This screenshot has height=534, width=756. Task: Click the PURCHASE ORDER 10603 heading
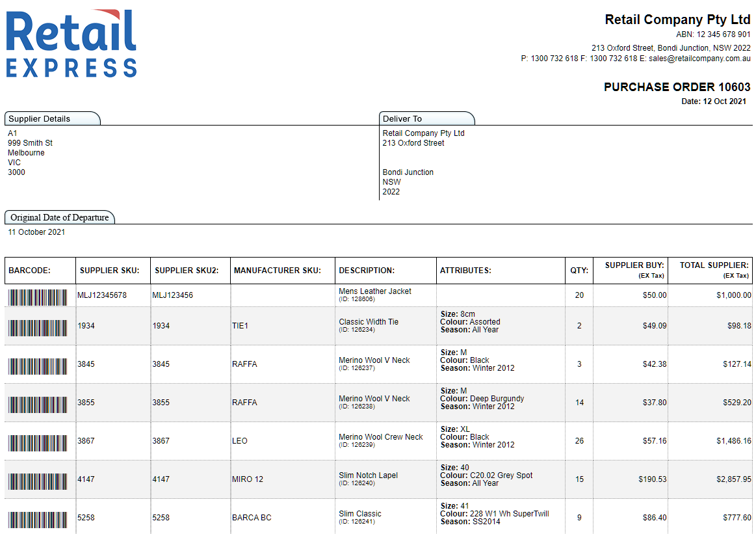point(677,87)
